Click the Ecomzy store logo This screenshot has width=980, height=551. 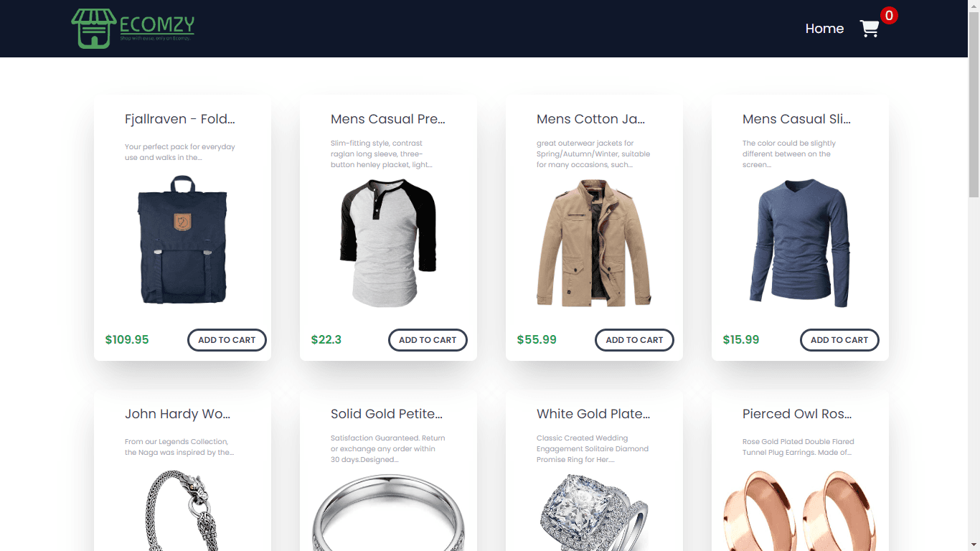tap(133, 29)
